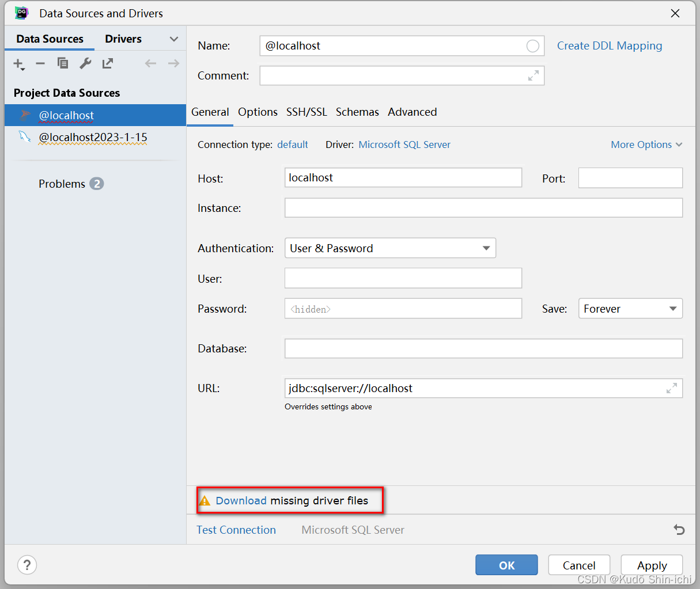Open the Schemas tab
Viewport: 700px width, 589px height.
pos(357,112)
